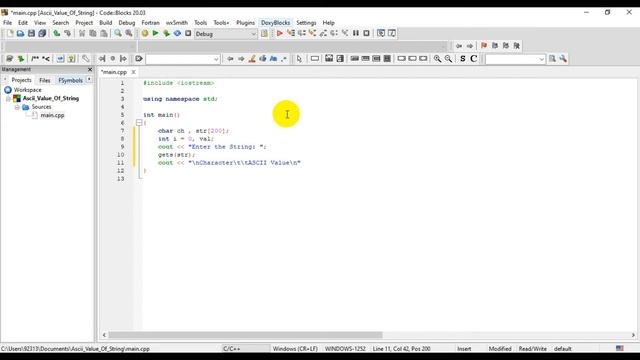The width and height of the screenshot is (640, 360).
Task: Open the Fortran menu
Action: pos(151,23)
